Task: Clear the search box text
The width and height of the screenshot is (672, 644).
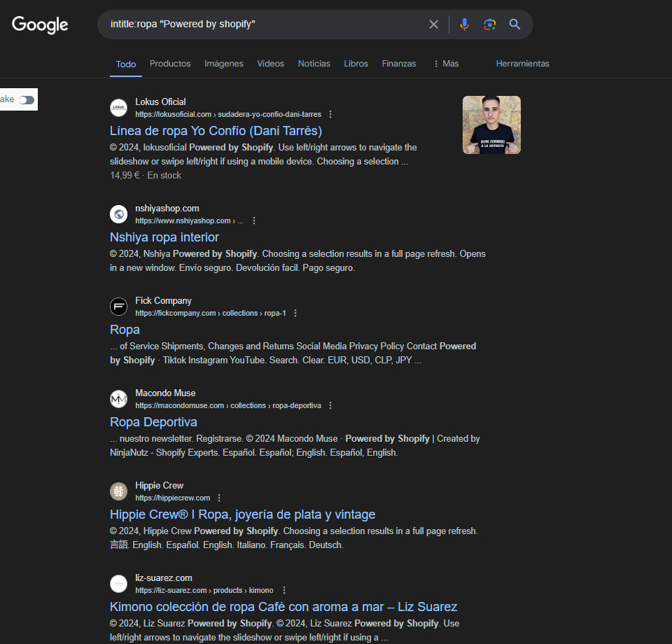Action: [433, 24]
